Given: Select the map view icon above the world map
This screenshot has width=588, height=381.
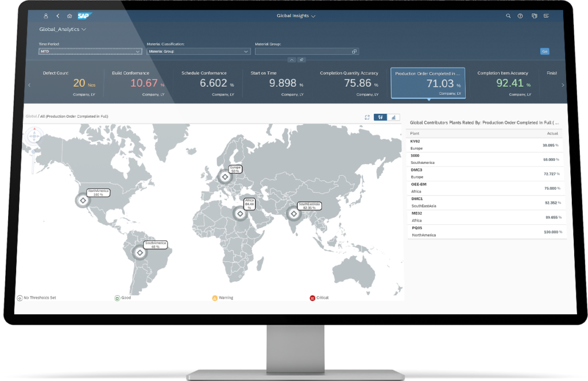Looking at the screenshot, I should (x=380, y=117).
